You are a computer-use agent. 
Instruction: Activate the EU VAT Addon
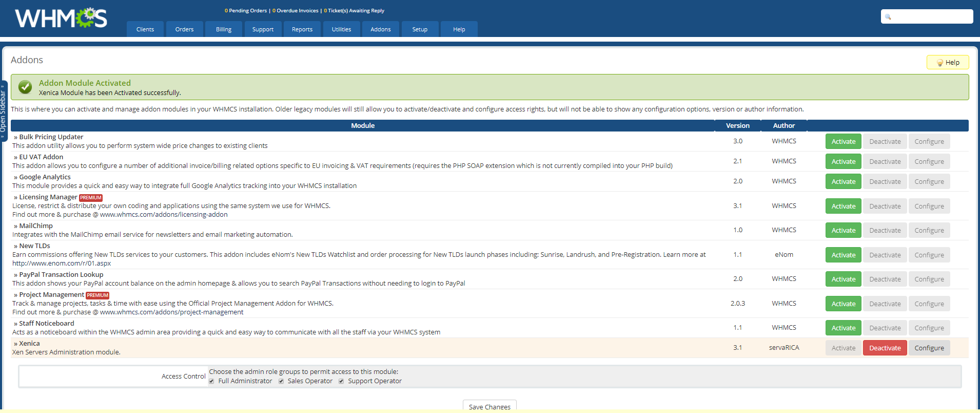click(844, 161)
